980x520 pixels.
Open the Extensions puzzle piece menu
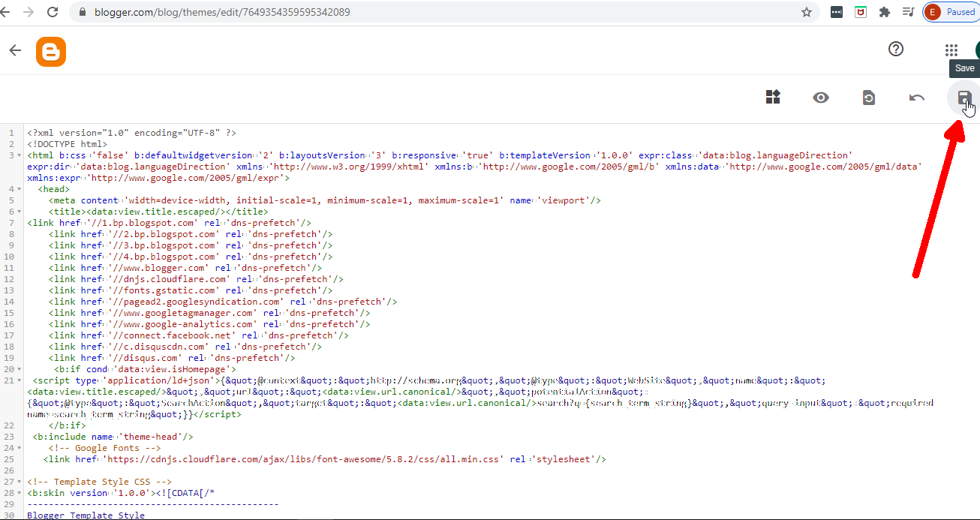(885, 12)
